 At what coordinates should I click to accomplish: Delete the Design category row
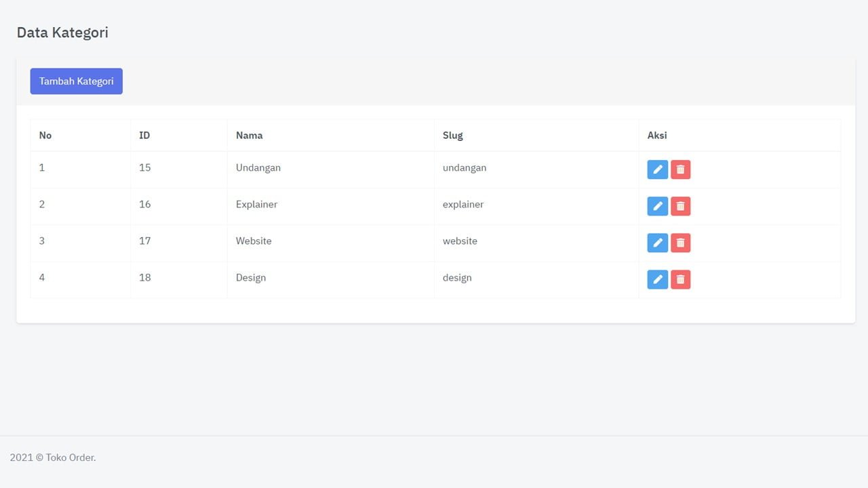coord(680,279)
